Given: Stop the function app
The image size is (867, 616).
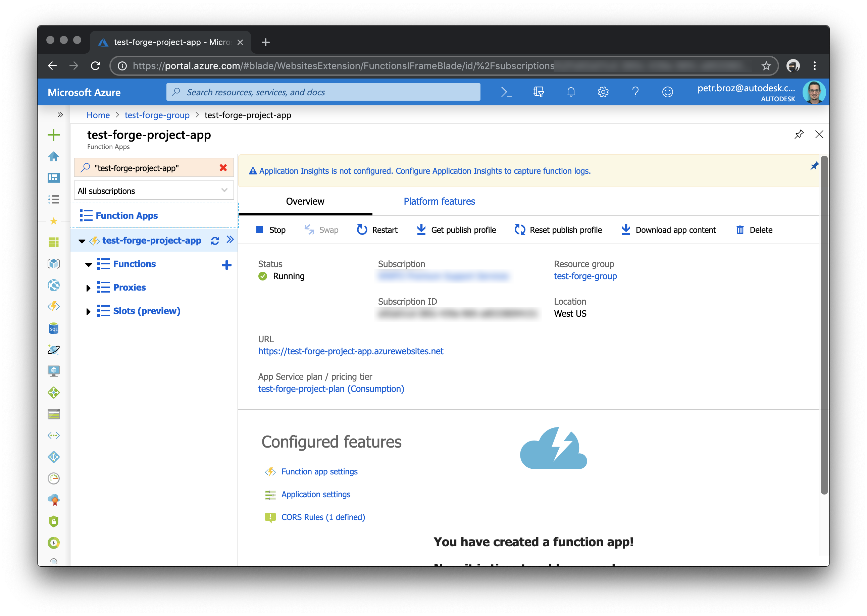Looking at the screenshot, I should (x=270, y=230).
